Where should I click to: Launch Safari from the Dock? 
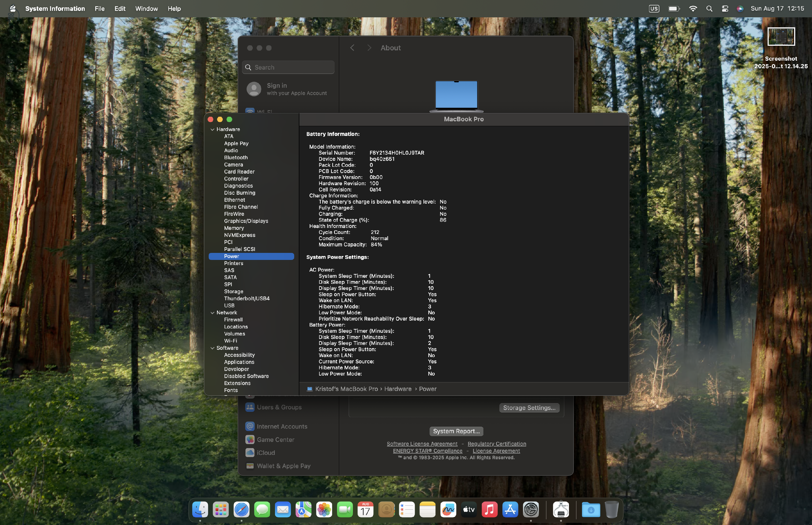(x=242, y=510)
